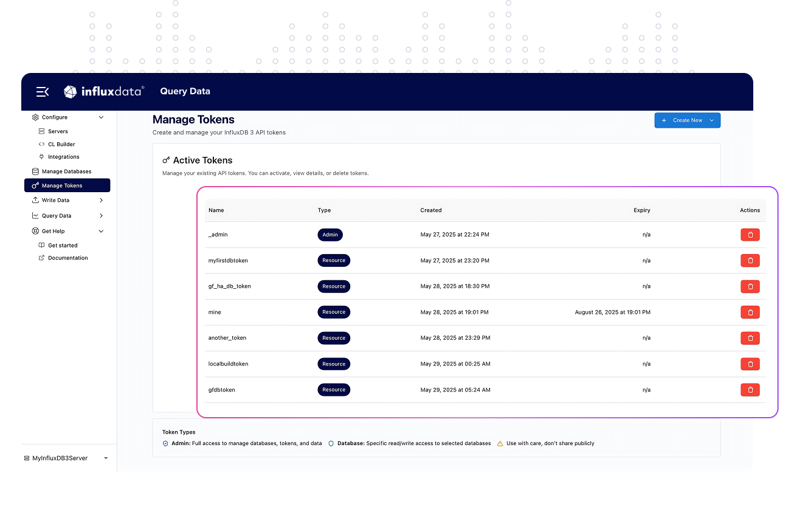Click the another_token name cell

pos(227,338)
